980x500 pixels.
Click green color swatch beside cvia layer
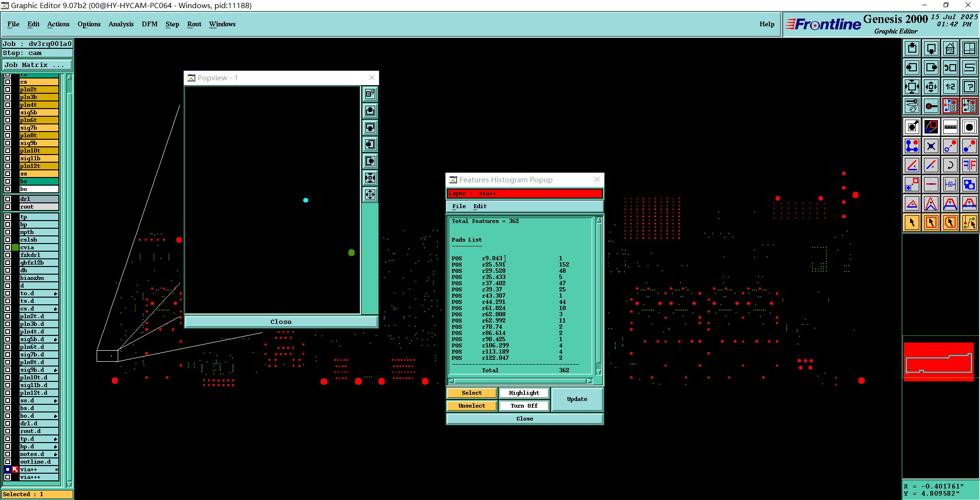[15, 247]
